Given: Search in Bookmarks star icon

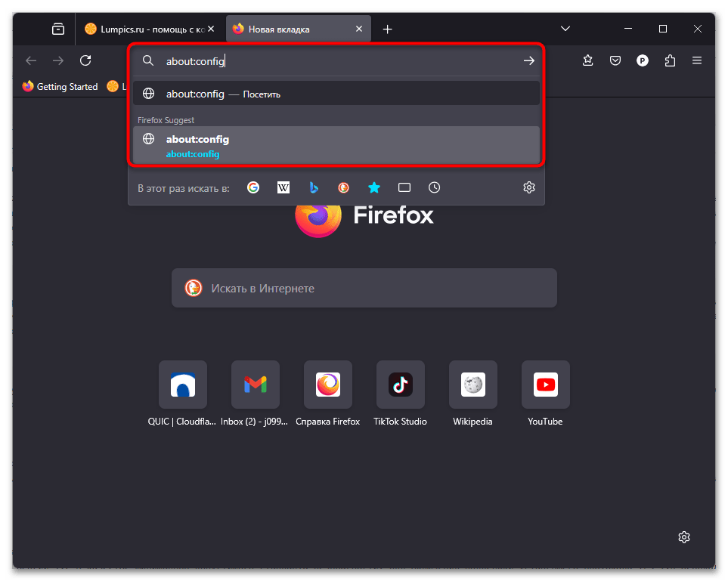Looking at the screenshot, I should click(373, 187).
